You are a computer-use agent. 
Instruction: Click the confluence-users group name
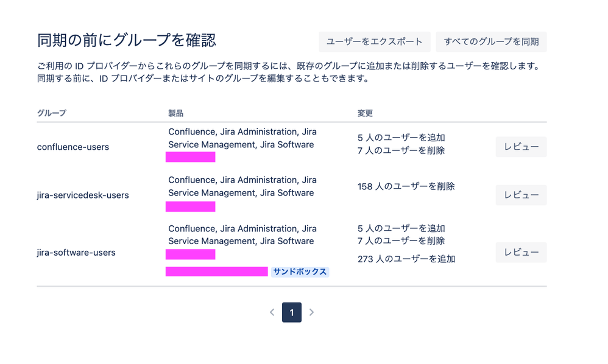(x=73, y=147)
